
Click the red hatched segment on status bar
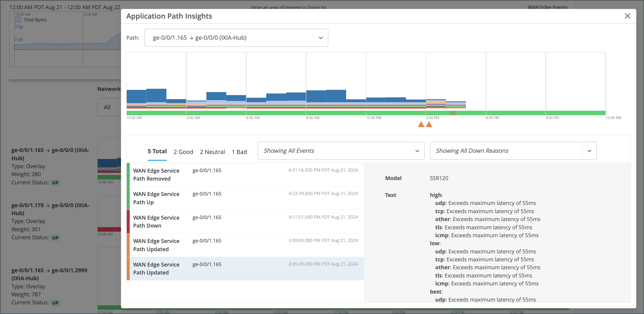point(453,113)
